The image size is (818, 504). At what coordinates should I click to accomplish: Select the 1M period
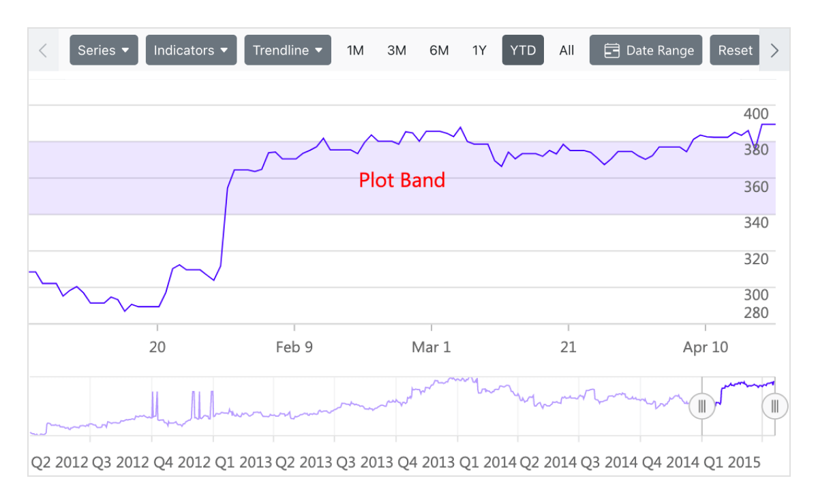coord(355,50)
